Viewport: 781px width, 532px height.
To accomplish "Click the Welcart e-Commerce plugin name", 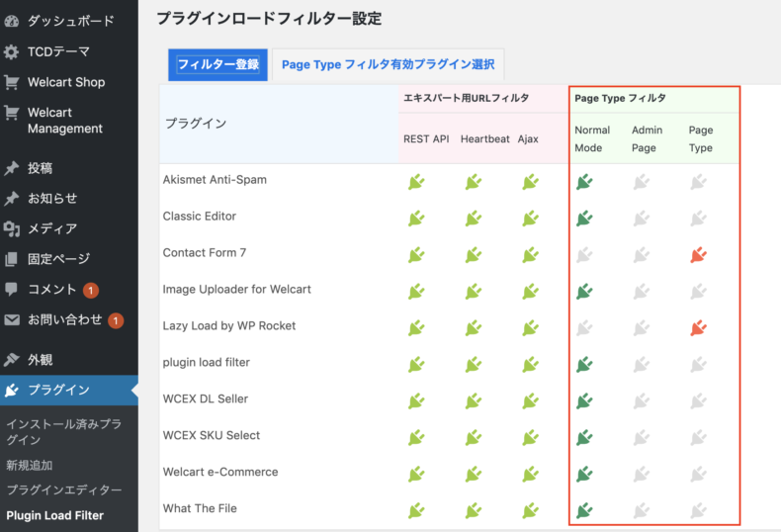I will click(x=220, y=473).
